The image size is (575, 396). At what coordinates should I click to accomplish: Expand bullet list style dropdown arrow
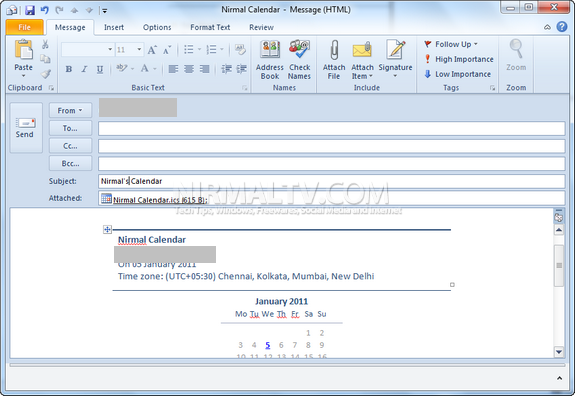coord(199,50)
